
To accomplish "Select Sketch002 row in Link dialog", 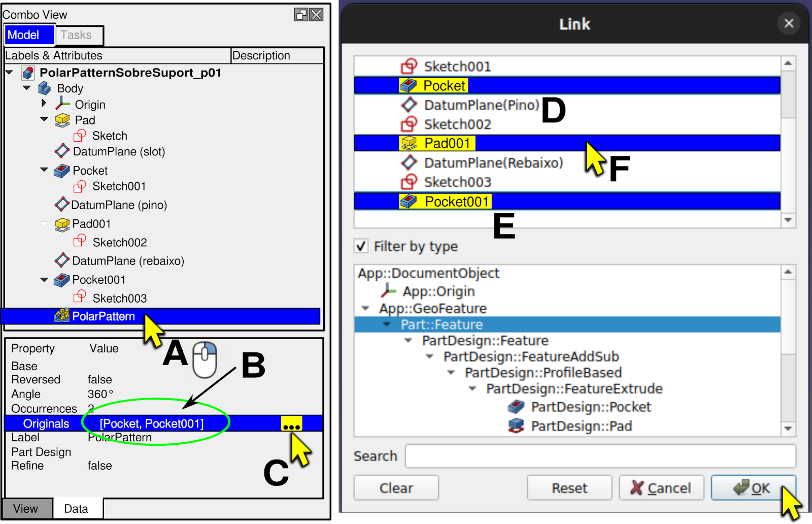I will tap(567, 124).
